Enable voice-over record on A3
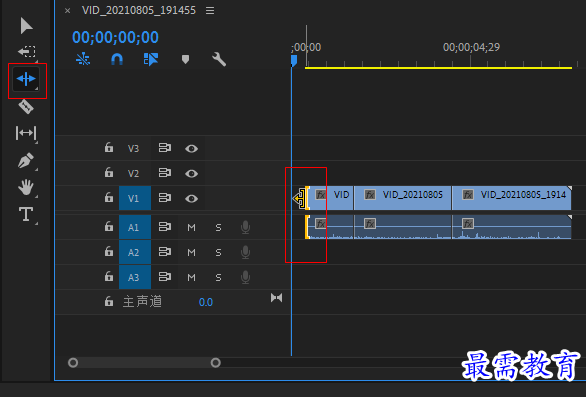Image resolution: width=586 pixels, height=397 pixels. tap(245, 277)
